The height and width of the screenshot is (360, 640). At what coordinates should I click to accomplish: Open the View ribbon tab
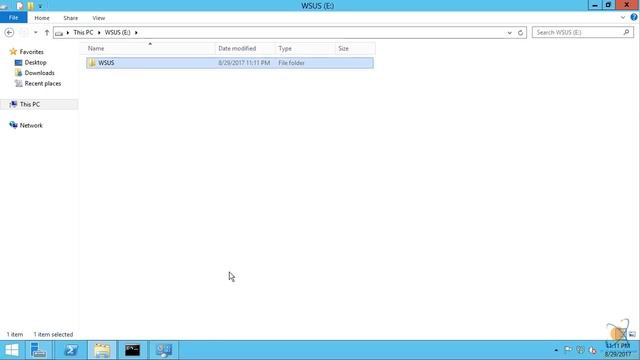pyautogui.click(x=98, y=18)
